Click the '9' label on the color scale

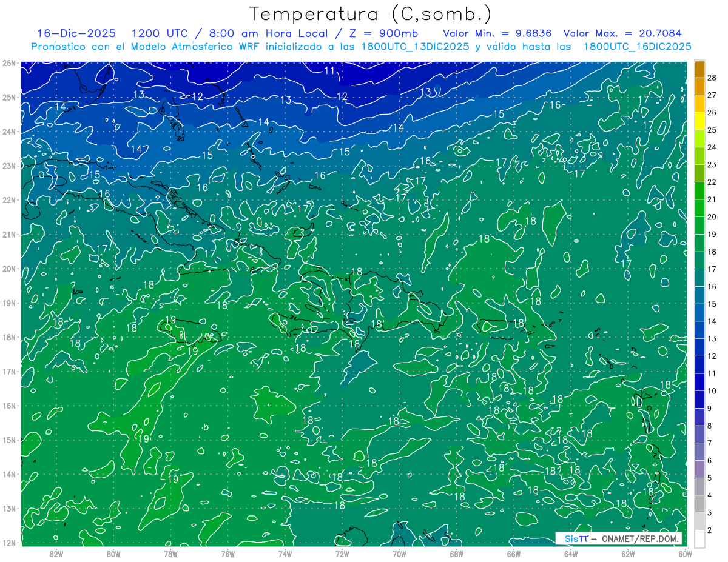click(x=710, y=408)
